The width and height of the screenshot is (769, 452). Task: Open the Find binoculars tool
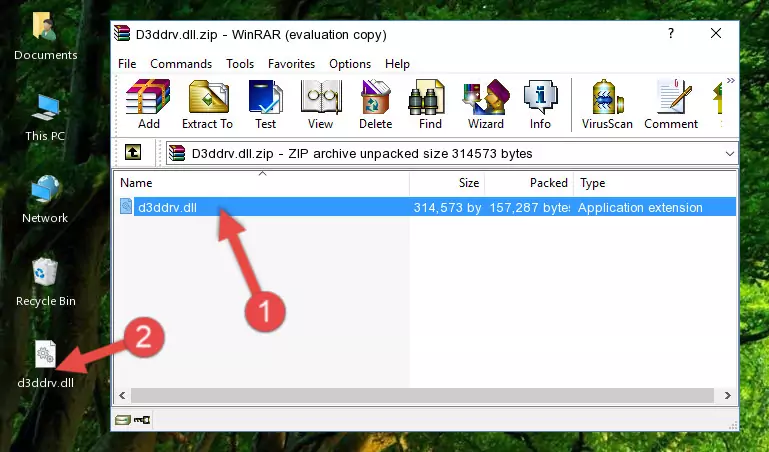click(430, 104)
